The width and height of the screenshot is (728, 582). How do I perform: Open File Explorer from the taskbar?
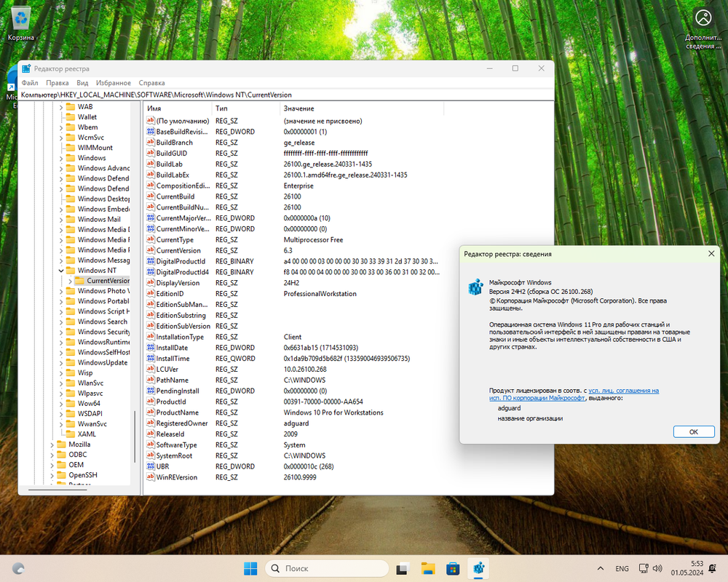click(x=427, y=568)
